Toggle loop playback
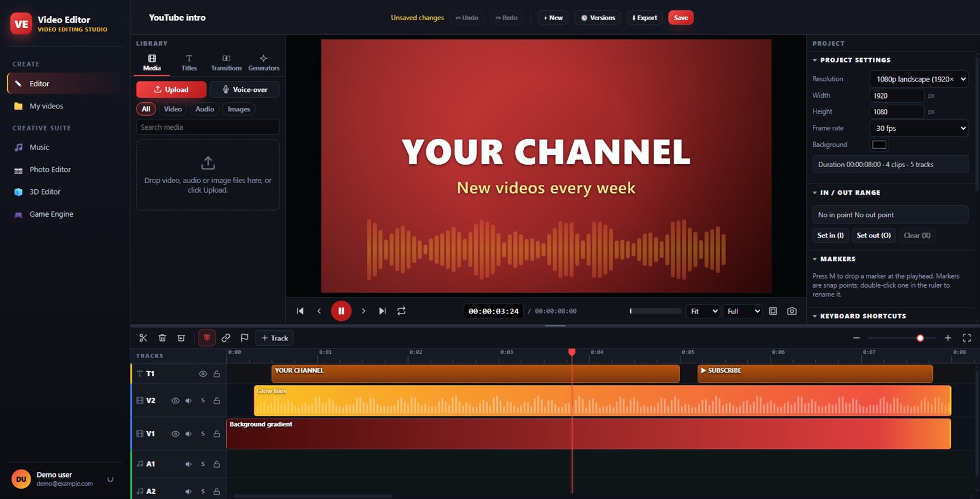Image resolution: width=980 pixels, height=499 pixels. 401,311
